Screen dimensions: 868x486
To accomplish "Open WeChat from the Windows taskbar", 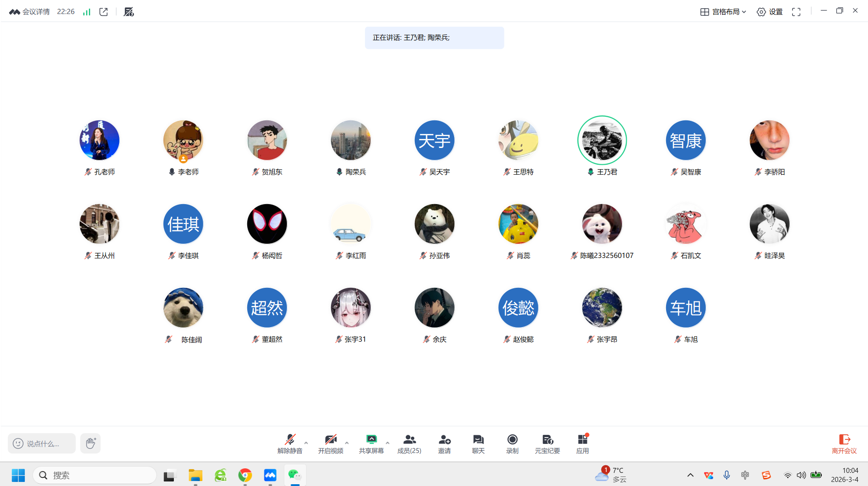I will [295, 475].
